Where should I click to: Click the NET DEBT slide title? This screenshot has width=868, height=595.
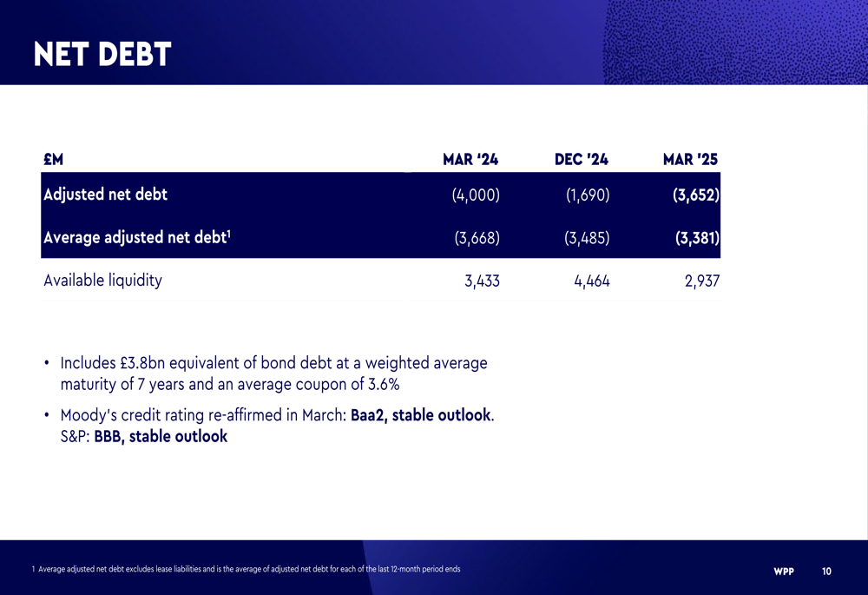102,55
